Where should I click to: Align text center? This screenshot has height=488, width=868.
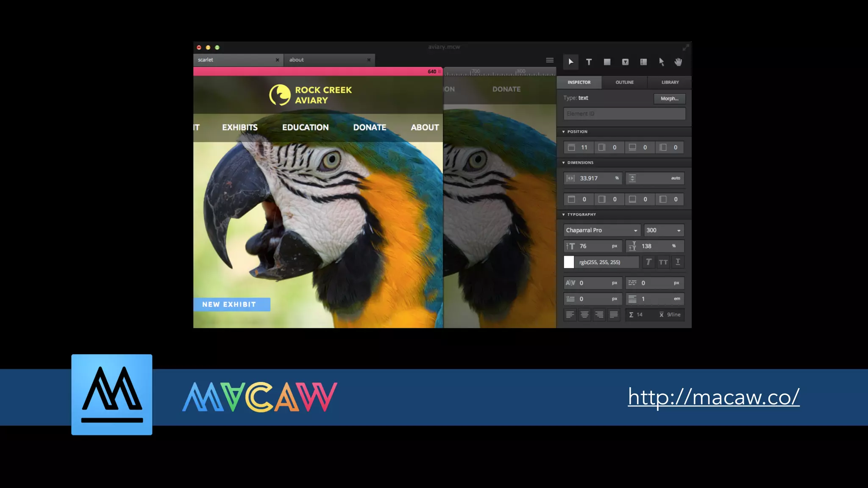coord(584,315)
